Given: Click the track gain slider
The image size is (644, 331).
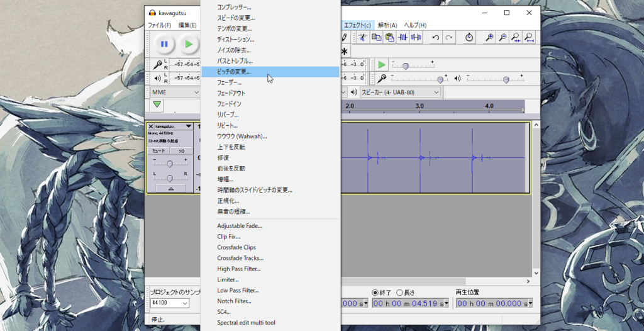Looking at the screenshot, I should pyautogui.click(x=170, y=164).
